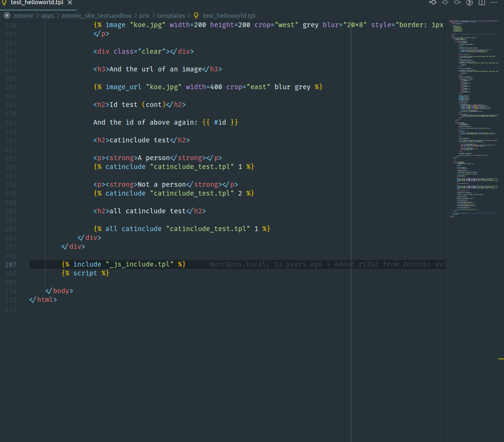
Task: Click the yellow marker in the overview ruler
Action: click(x=501, y=359)
